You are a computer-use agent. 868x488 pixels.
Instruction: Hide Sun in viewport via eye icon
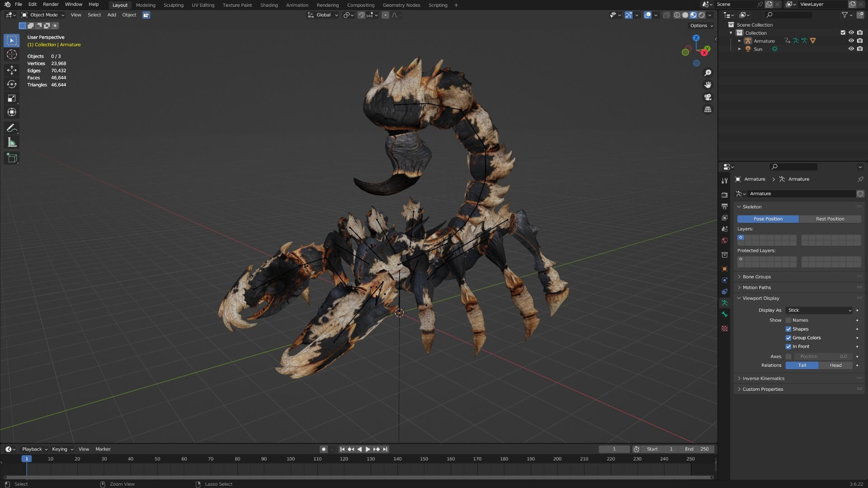click(851, 49)
